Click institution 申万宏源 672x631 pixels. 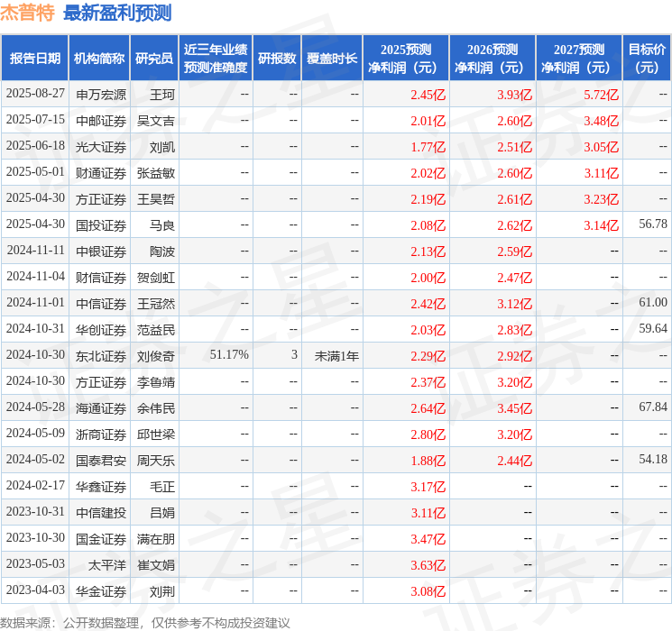point(101,95)
